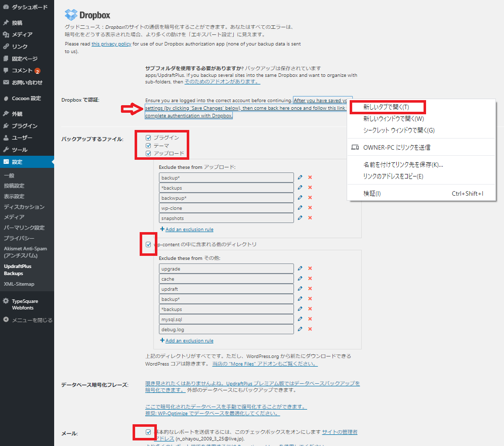This screenshot has width=504, height=446.
Task: Toggle wp-content other directories checkbox
Action: pyautogui.click(x=148, y=245)
